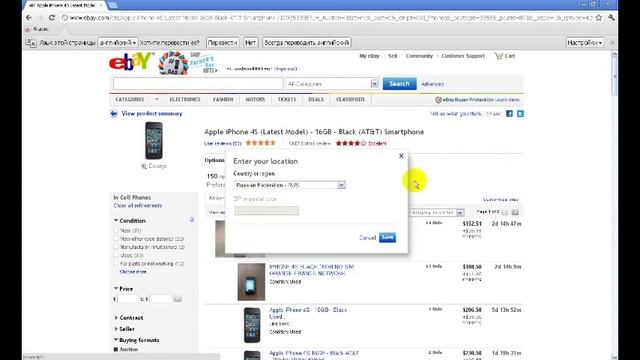
Task: Open Customer Support link
Action: [x=463, y=56]
